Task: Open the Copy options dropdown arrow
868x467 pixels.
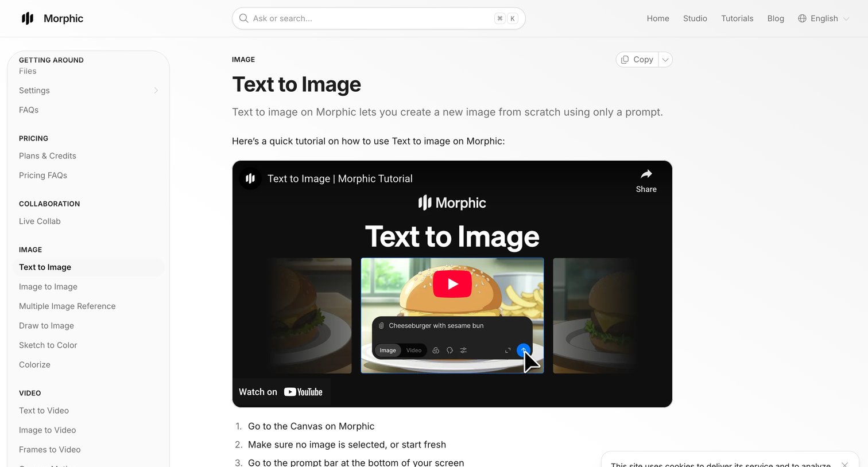Action: click(x=665, y=60)
